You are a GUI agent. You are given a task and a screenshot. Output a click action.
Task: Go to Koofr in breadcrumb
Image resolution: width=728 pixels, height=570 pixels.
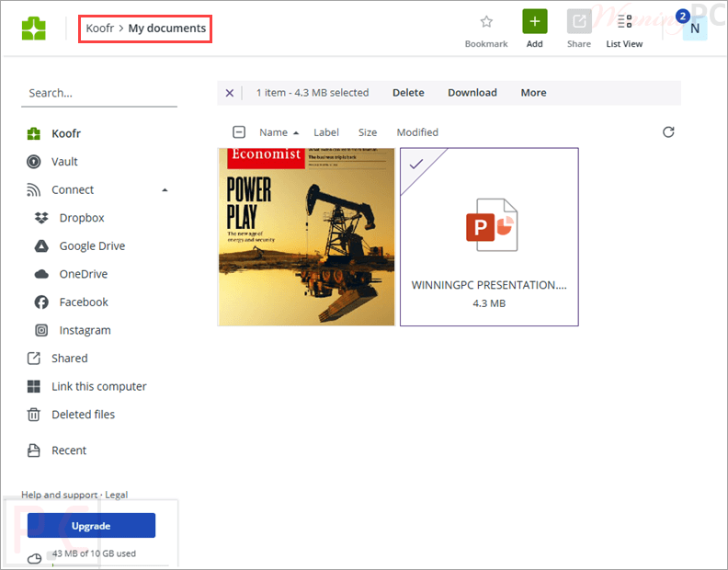100,28
